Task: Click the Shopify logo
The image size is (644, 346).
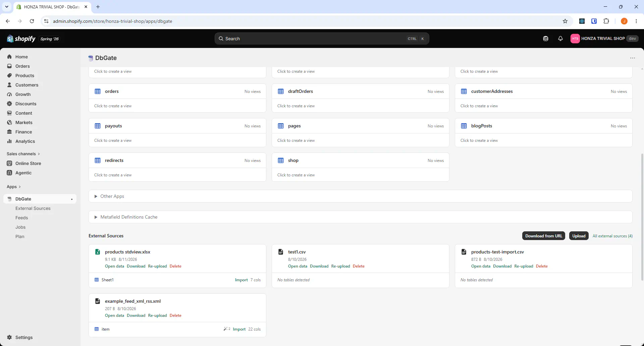Action: [21, 39]
